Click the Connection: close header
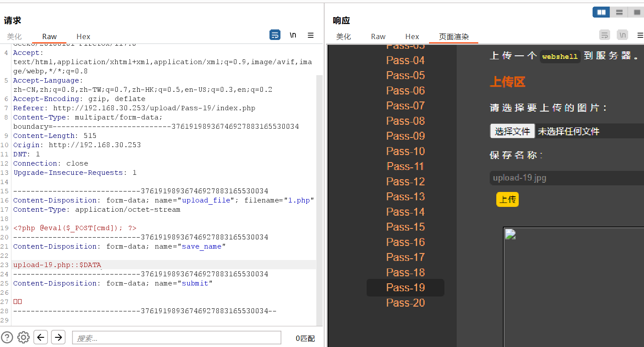The image size is (644, 347). click(51, 163)
